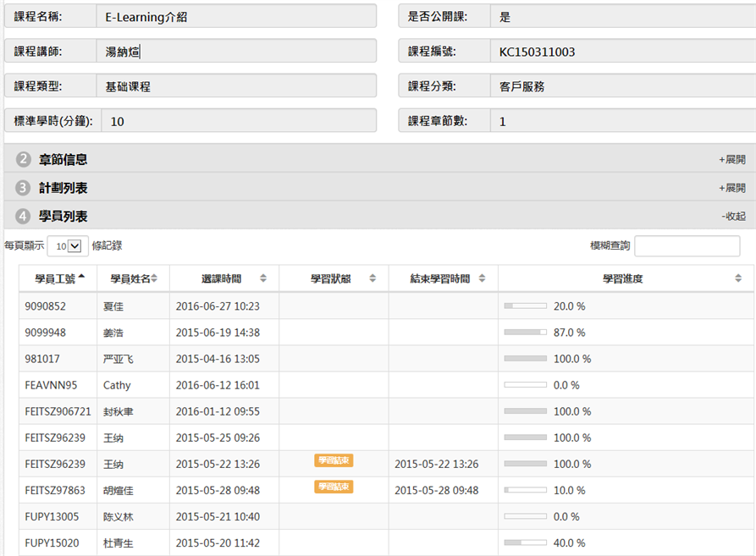Click the 課程講師 text field

237,52
